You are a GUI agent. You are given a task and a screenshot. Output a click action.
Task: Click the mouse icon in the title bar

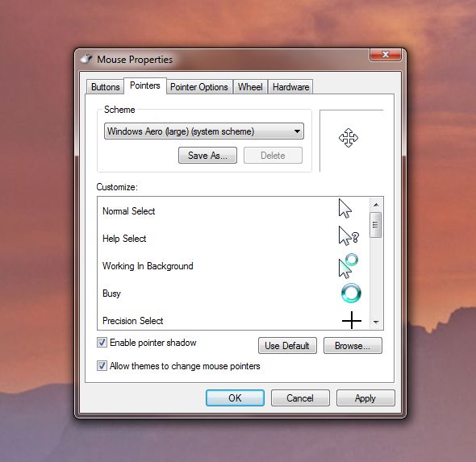pyautogui.click(x=86, y=59)
